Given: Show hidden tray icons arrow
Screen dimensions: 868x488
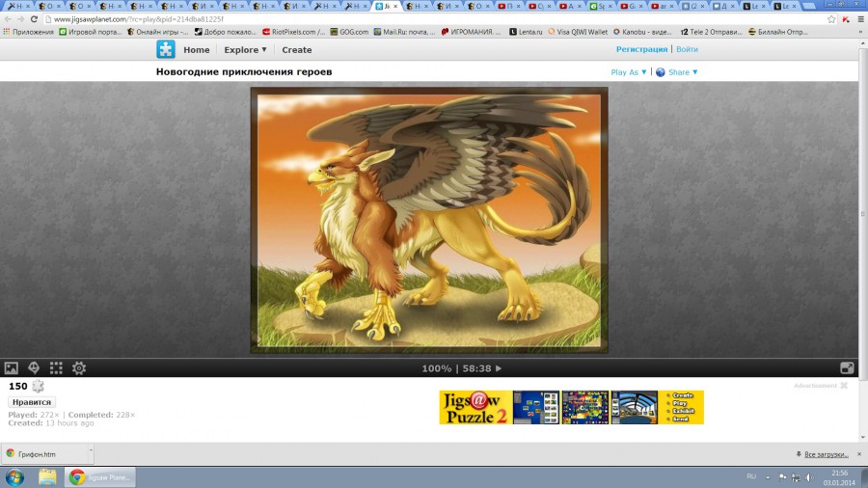Looking at the screenshot, I should click(768, 477).
